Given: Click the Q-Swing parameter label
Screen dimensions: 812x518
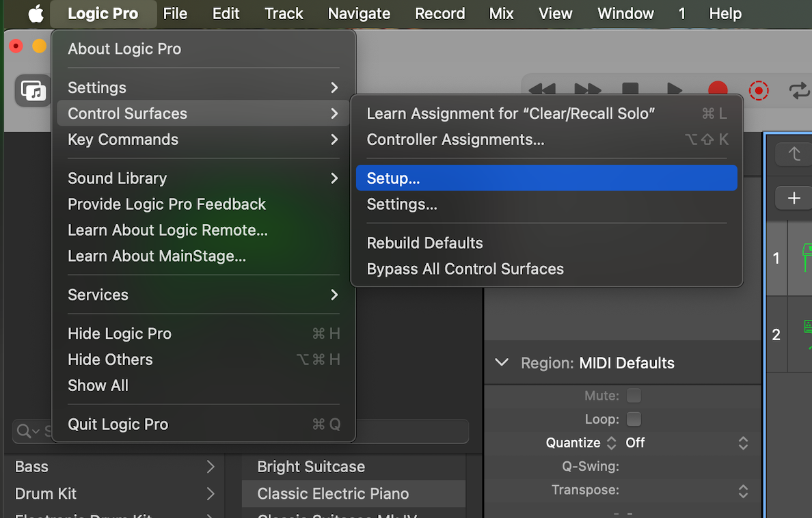Looking at the screenshot, I should click(x=591, y=467).
